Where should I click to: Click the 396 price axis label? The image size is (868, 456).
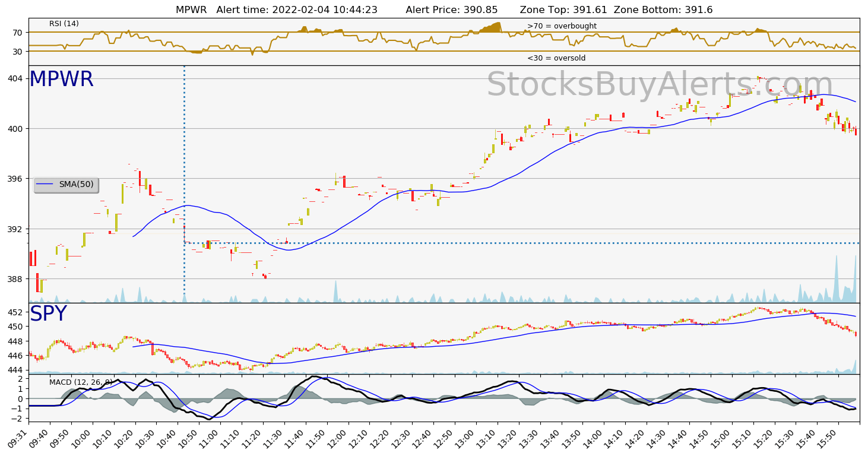16,179
